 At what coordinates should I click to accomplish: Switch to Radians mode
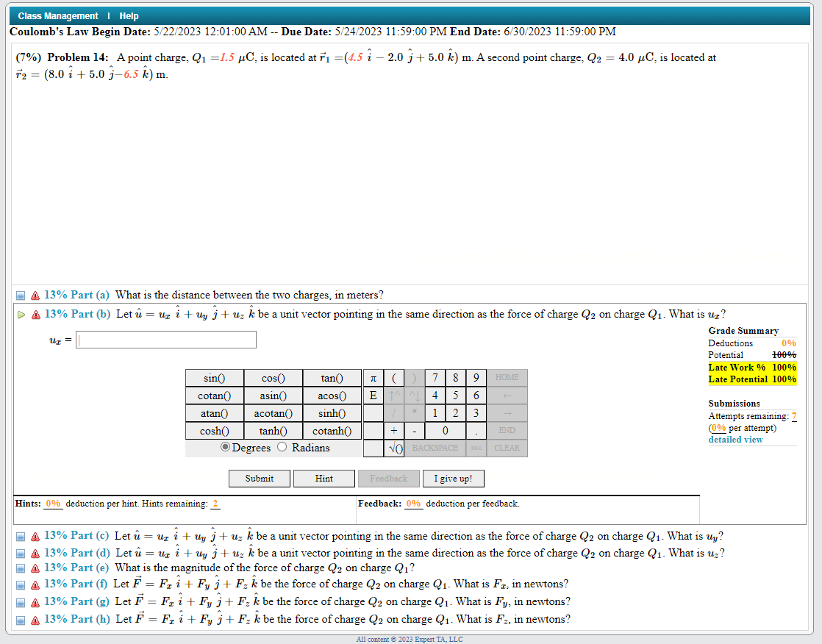[x=282, y=447]
